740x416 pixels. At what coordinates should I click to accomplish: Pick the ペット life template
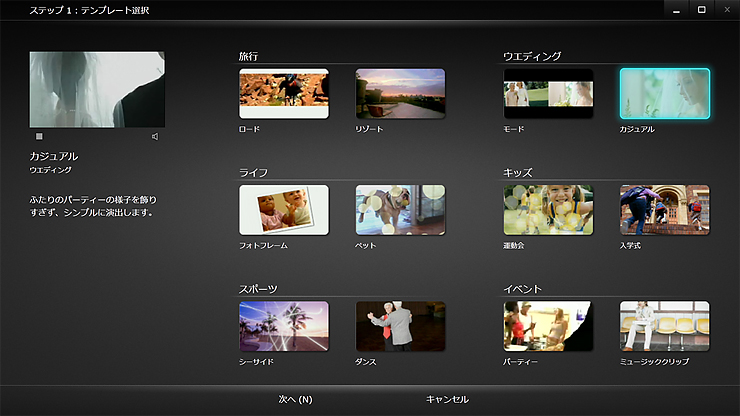[400, 210]
